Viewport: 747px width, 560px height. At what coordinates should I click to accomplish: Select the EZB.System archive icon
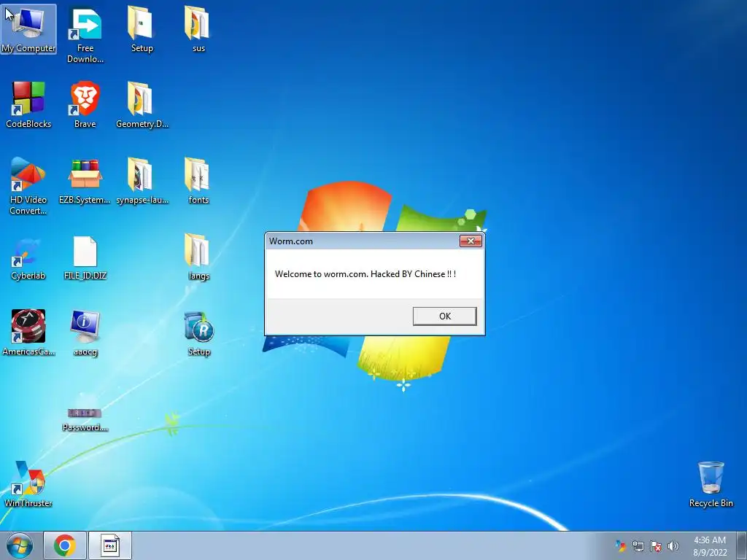tap(85, 181)
